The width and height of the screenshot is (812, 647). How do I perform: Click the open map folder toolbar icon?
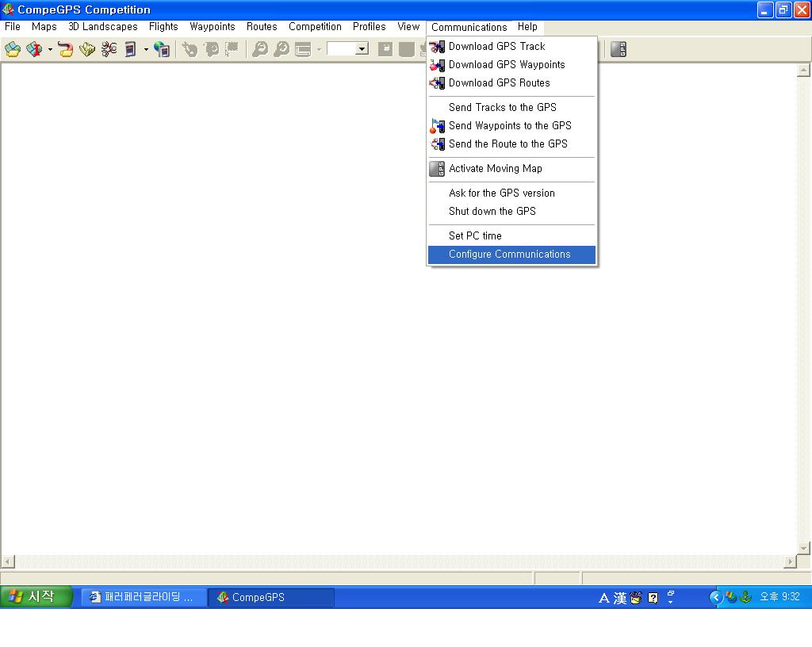tap(13, 50)
